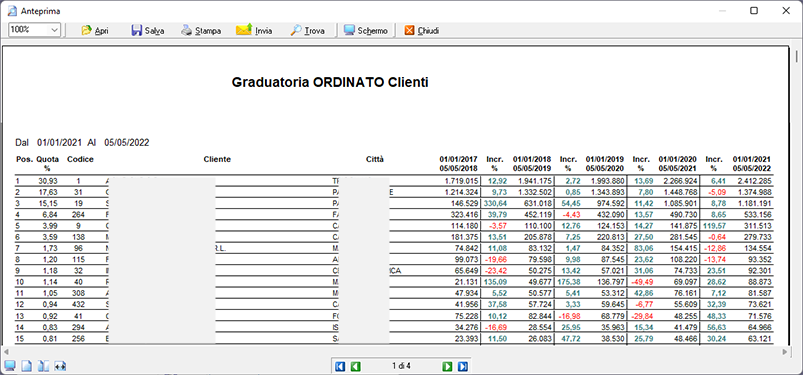Screen dimensions: 803x375
Task: Select the single page view icon
Action: click(x=26, y=366)
